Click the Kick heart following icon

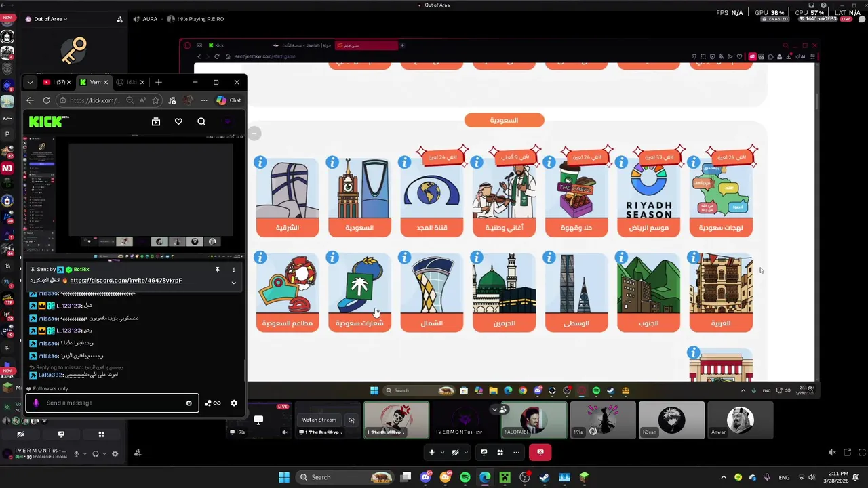tap(178, 121)
